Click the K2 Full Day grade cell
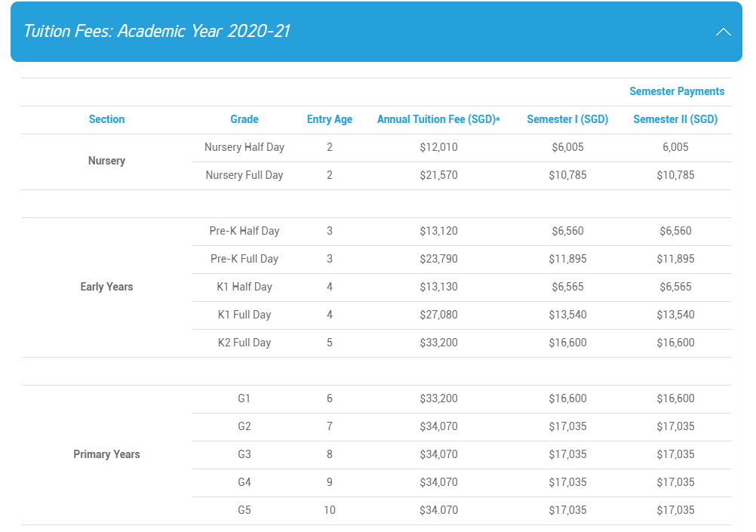 [244, 343]
